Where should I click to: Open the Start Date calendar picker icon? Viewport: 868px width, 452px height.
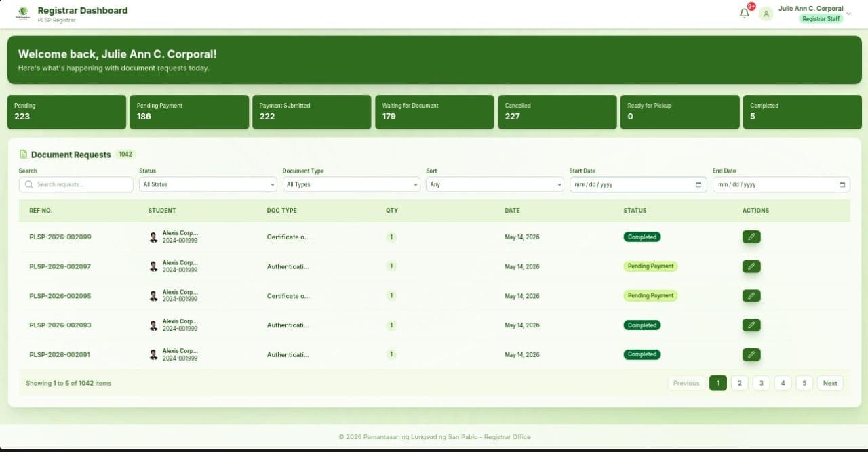tap(698, 184)
